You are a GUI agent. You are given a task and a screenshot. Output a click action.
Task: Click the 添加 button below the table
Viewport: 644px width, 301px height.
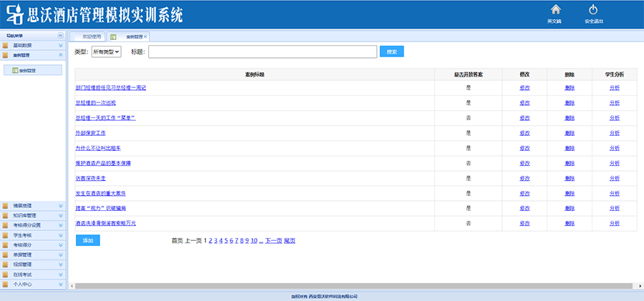[88, 241]
